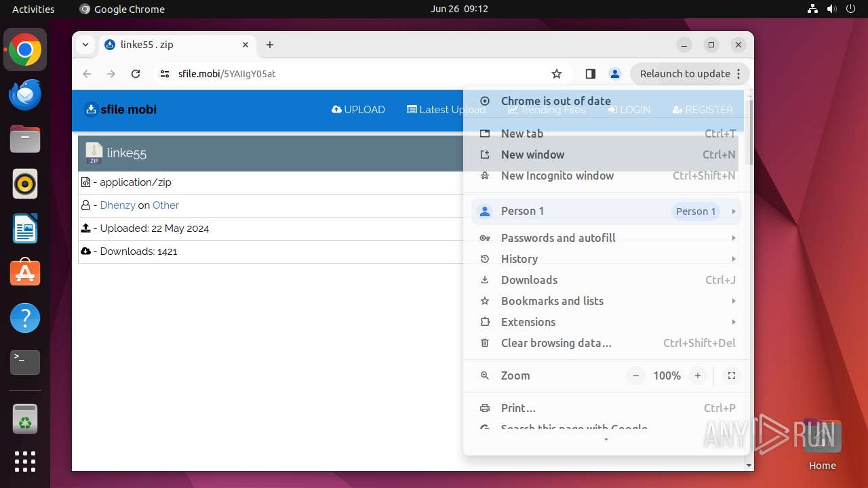Viewport: 868px width, 488px height.
Task: Open a new tab with plus button
Action: point(270,45)
